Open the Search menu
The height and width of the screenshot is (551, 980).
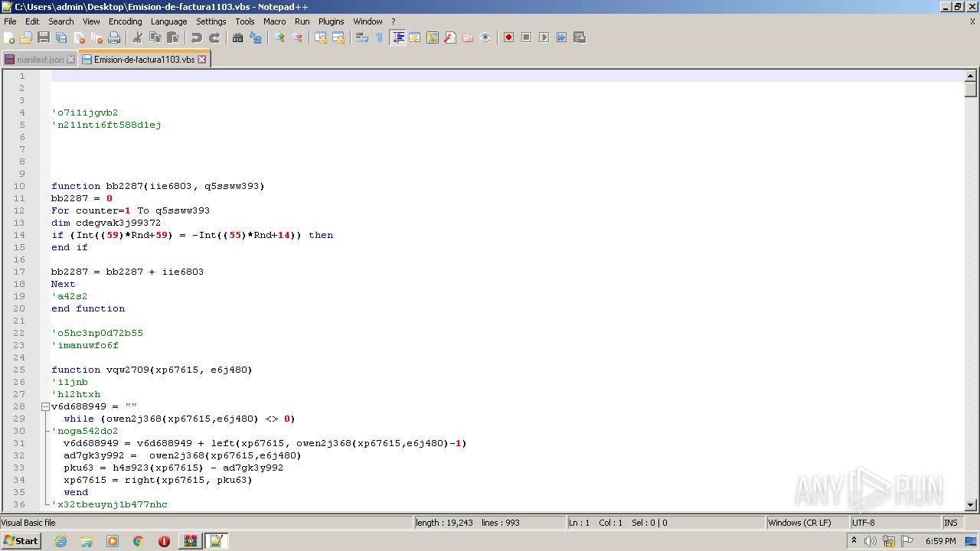[61, 21]
